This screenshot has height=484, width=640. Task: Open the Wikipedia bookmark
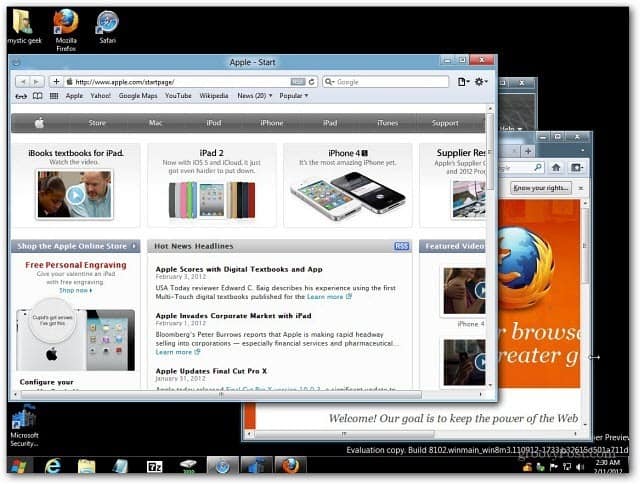point(214,96)
